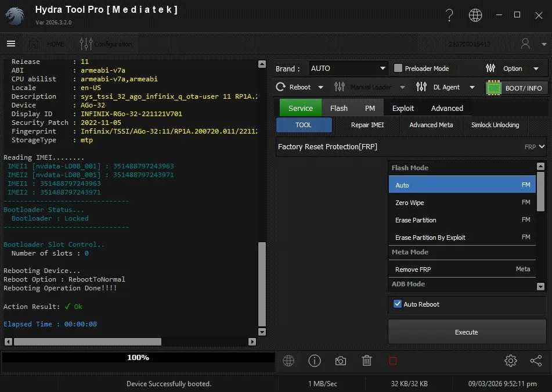Enable the Preloader Mode checkbox

[x=398, y=69]
